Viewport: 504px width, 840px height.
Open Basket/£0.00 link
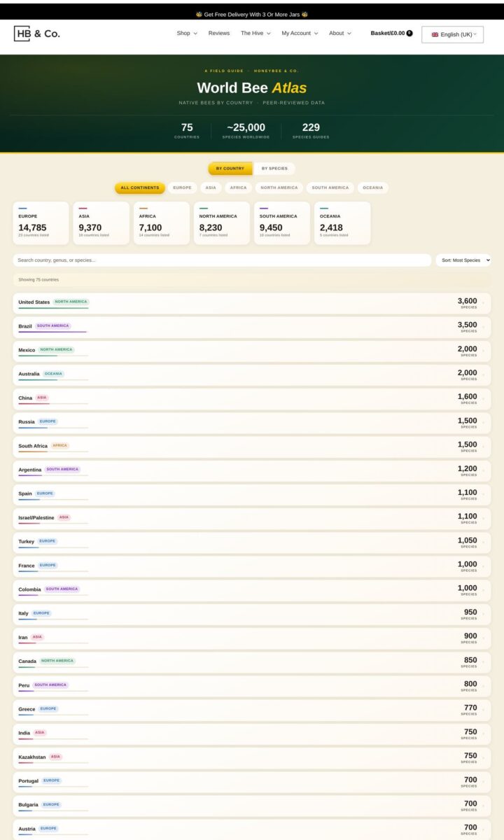click(x=388, y=33)
